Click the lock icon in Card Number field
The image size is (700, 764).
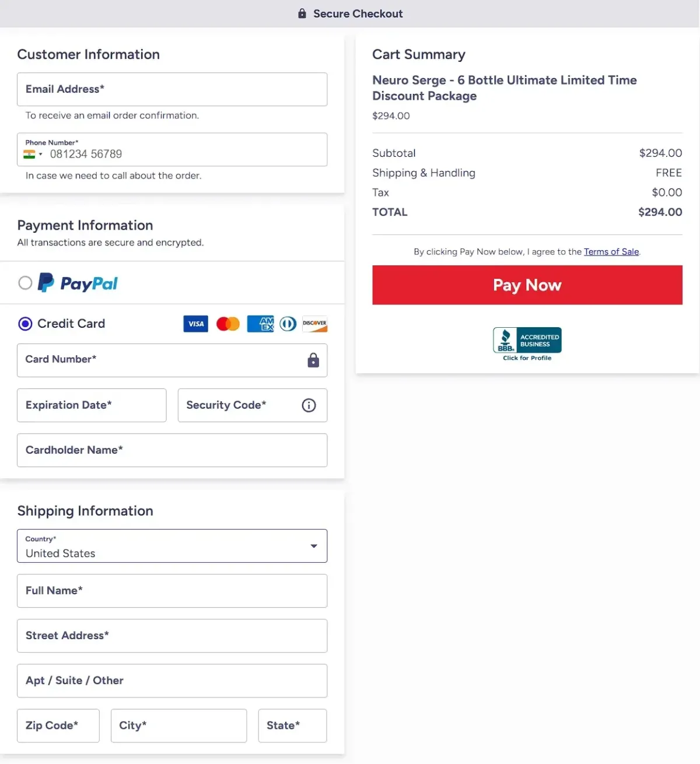point(313,360)
